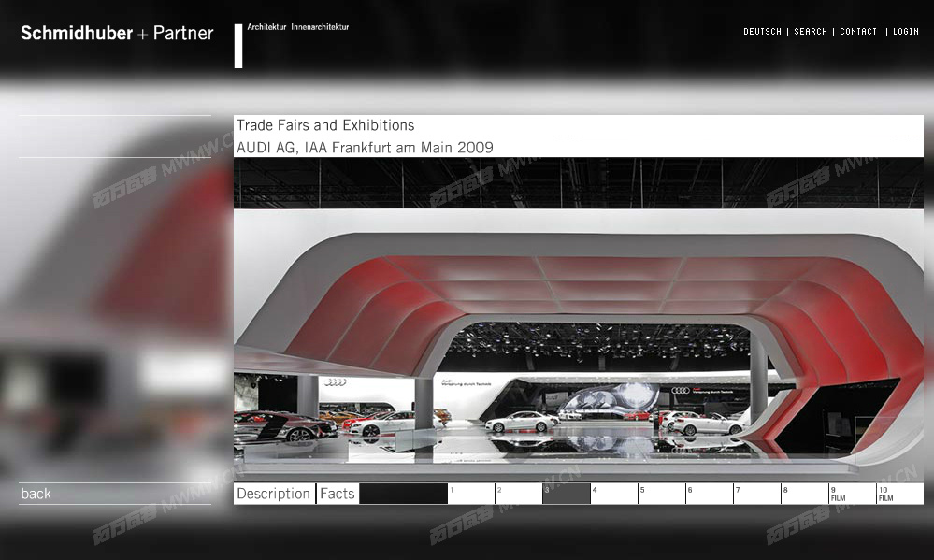Switch language via DEUTSCH link

pyautogui.click(x=762, y=32)
